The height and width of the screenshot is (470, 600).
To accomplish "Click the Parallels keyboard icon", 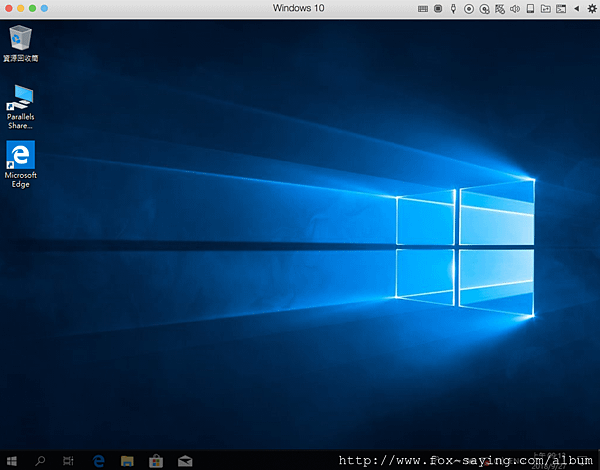I will point(423,9).
